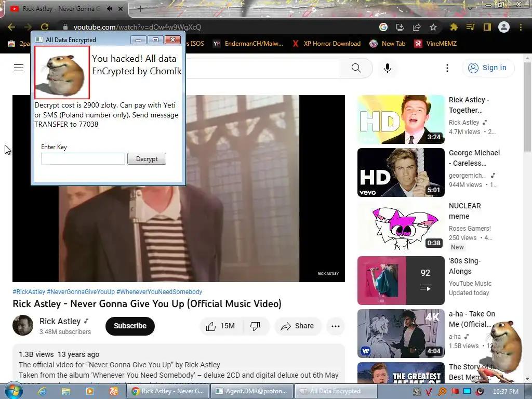Open the YouTube hamburger guide menu
Viewport: 532px width, 399px height.
tap(19, 68)
